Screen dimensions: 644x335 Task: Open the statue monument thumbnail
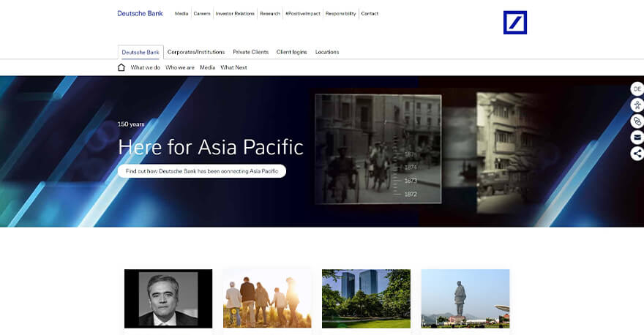pyautogui.click(x=465, y=298)
